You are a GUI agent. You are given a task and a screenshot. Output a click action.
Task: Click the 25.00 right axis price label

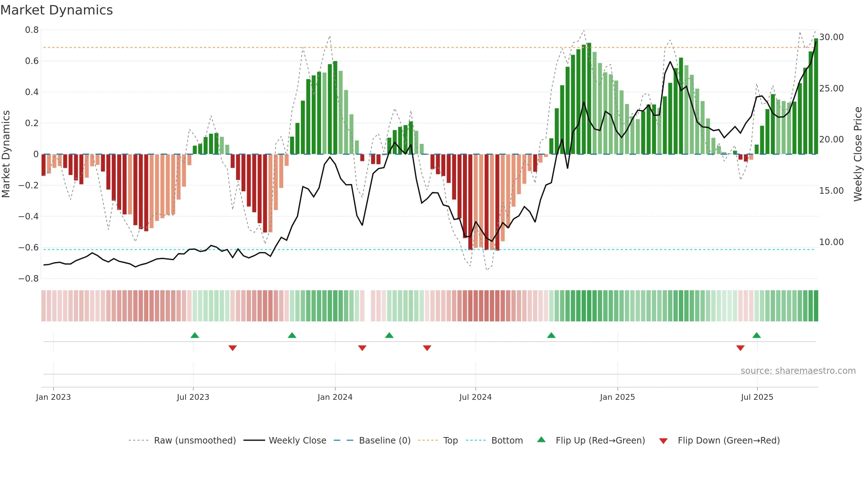(x=831, y=89)
